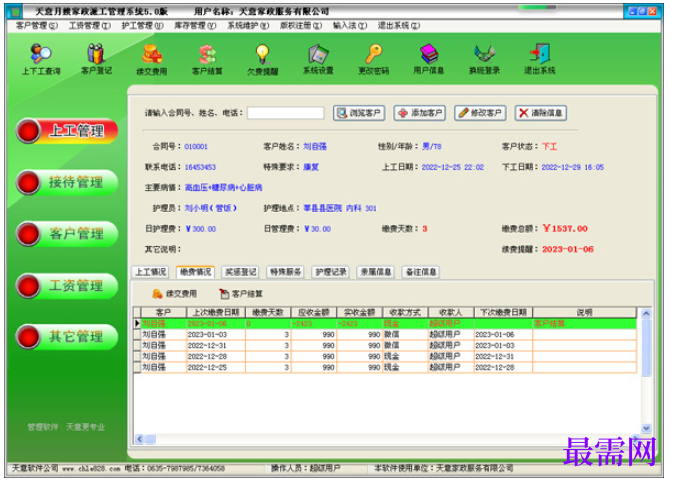Select the highlighted 客户结算 row dated 2023-01-06
The width and height of the screenshot is (675, 483).
(385, 324)
